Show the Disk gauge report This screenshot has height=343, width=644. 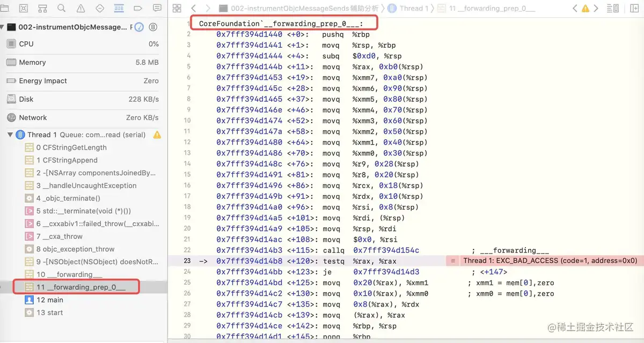pos(83,99)
